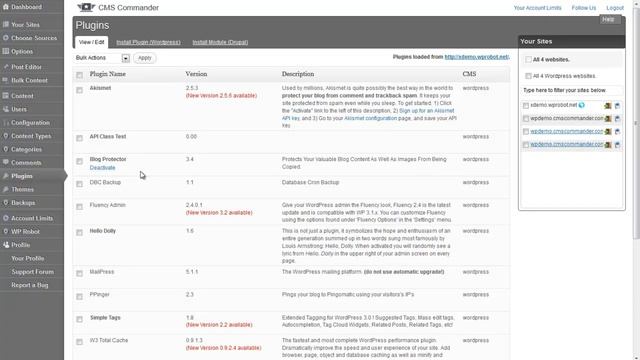
Task: Click the Comments speech bubble icon
Action: 6,162
